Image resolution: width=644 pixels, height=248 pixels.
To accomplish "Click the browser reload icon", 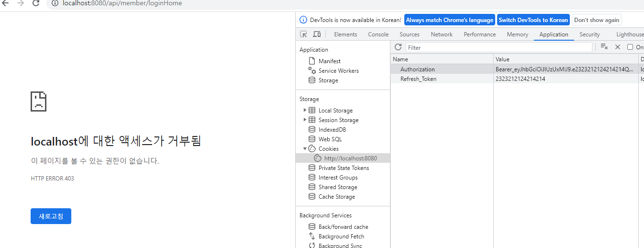I will coord(36,3).
